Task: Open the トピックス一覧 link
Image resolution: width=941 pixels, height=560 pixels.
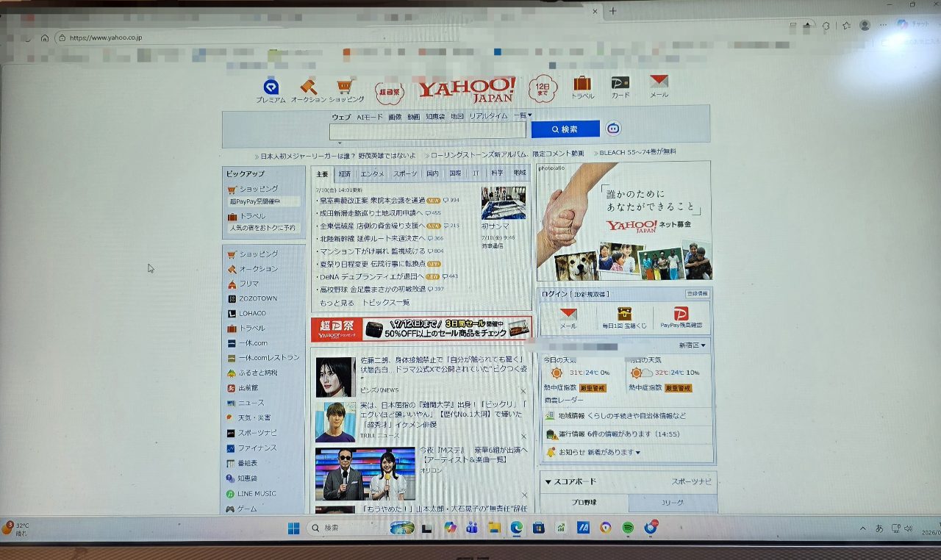Action: click(386, 302)
